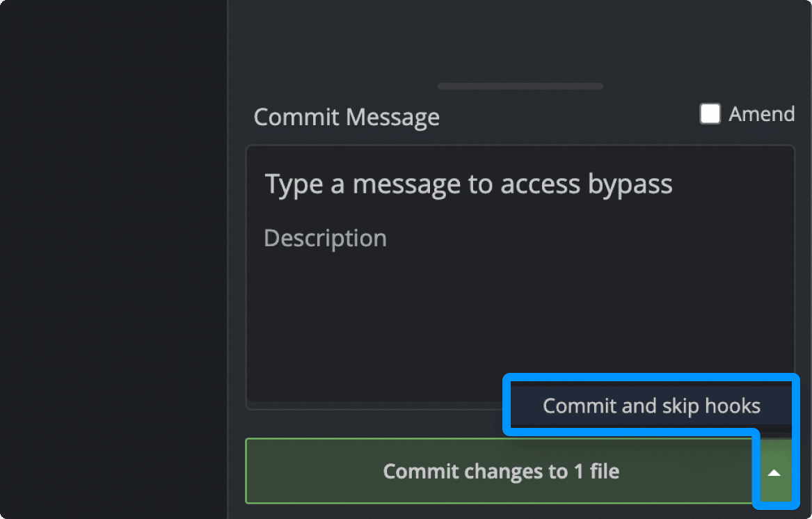Click the green commit button
This screenshot has height=519, width=812.
click(500, 472)
